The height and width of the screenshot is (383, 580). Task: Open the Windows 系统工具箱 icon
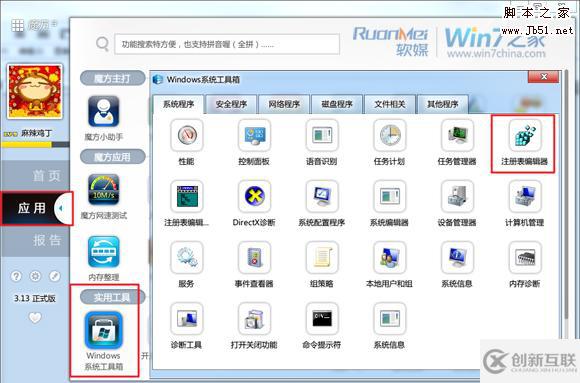tap(104, 330)
